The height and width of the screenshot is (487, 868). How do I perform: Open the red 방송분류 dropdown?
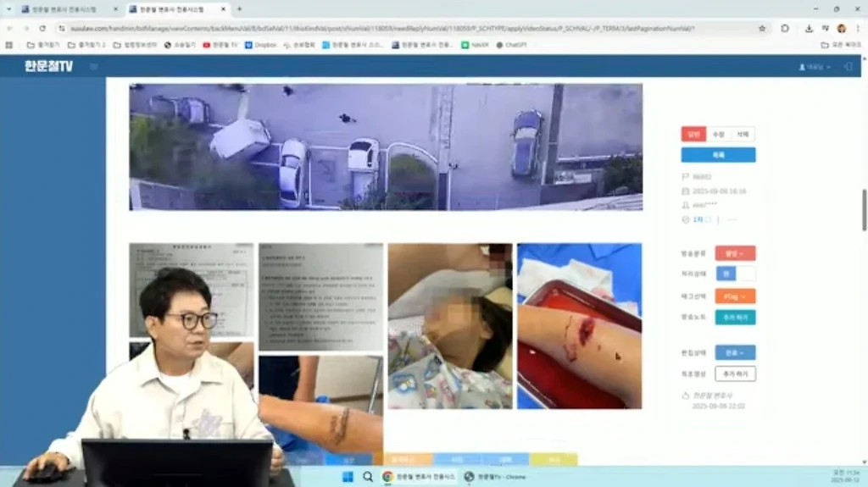735,253
